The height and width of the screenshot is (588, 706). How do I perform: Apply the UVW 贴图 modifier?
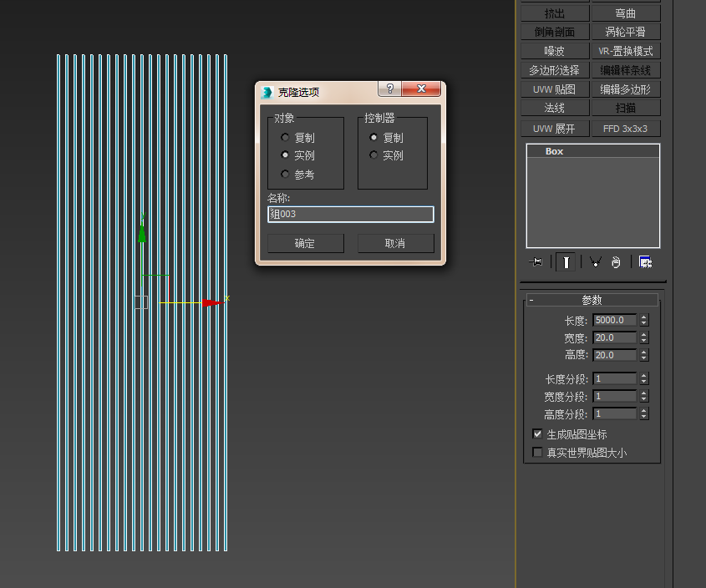click(555, 89)
